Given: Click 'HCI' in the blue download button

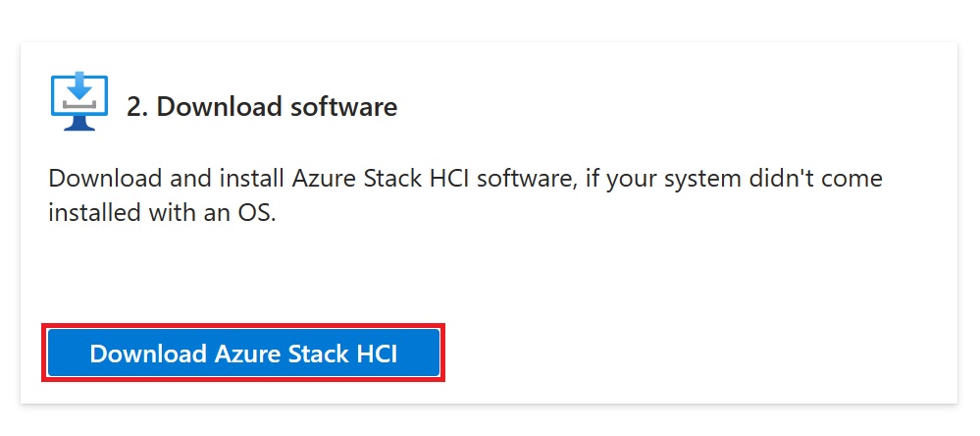Looking at the screenshot, I should pyautogui.click(x=377, y=354).
